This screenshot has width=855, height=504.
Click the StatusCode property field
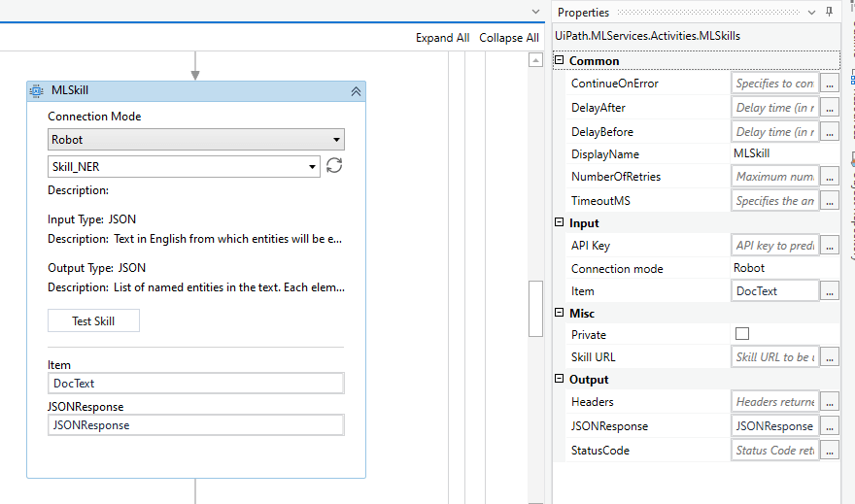[775, 451]
